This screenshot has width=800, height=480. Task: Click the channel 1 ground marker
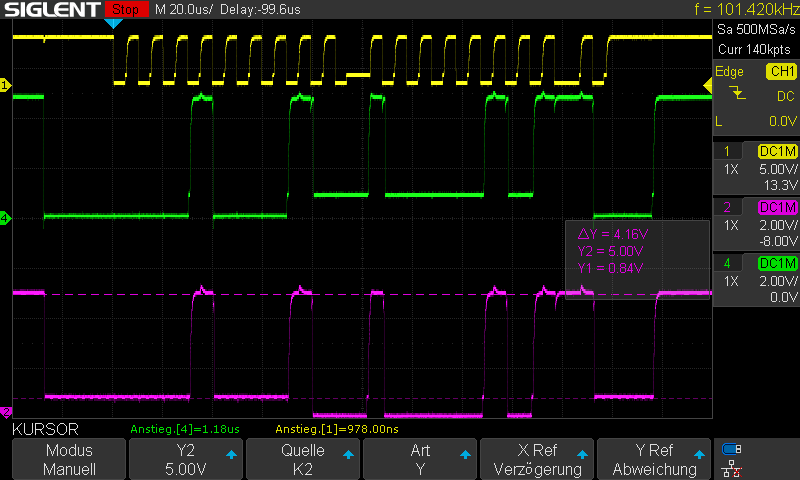pyautogui.click(x=5, y=85)
